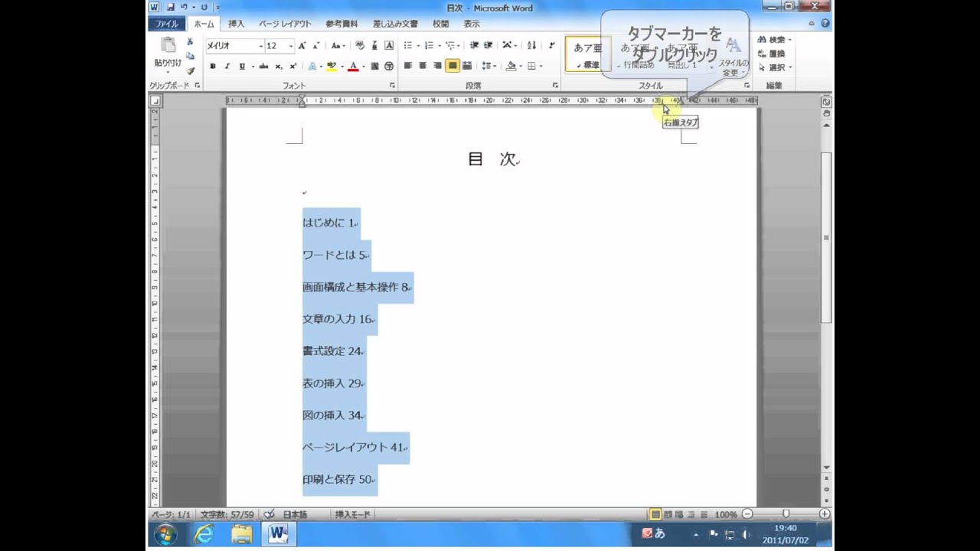The image size is (980, 551).
Task: Click the Distributed alignment icon
Action: point(467,66)
